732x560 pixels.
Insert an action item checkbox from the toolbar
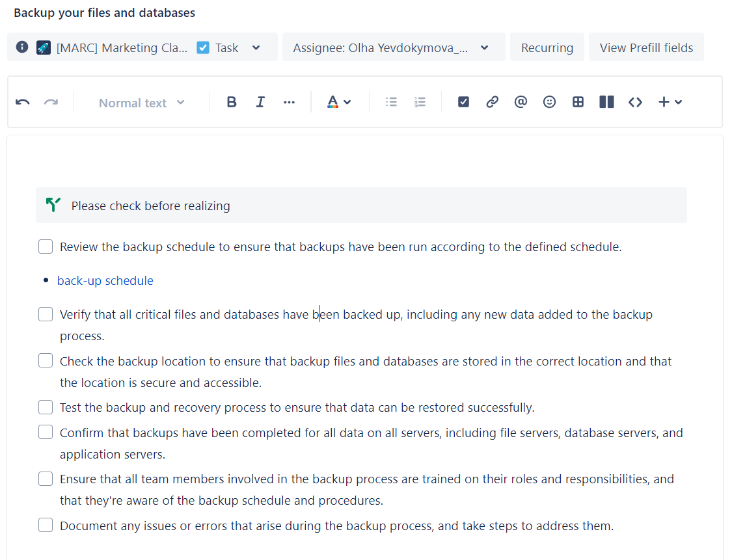click(x=463, y=101)
